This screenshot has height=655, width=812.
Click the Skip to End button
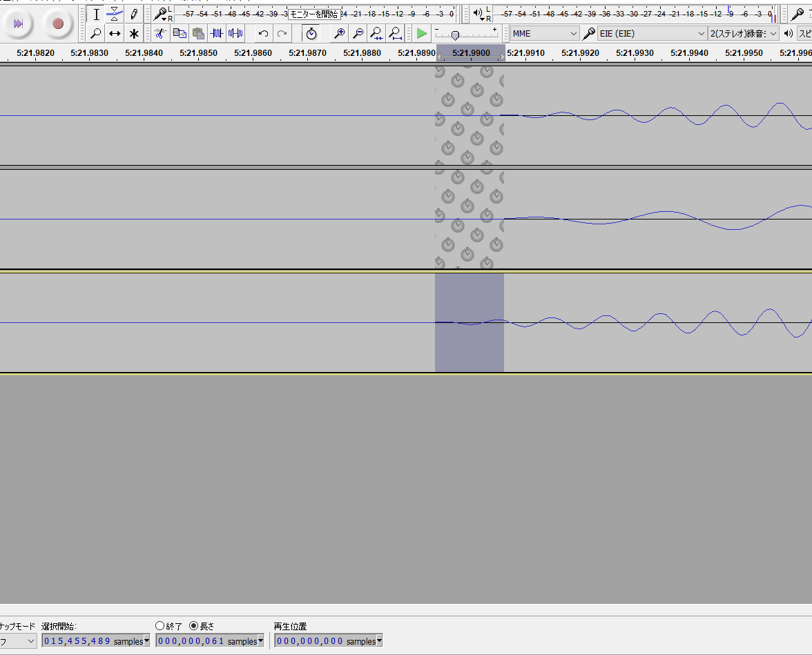click(18, 24)
